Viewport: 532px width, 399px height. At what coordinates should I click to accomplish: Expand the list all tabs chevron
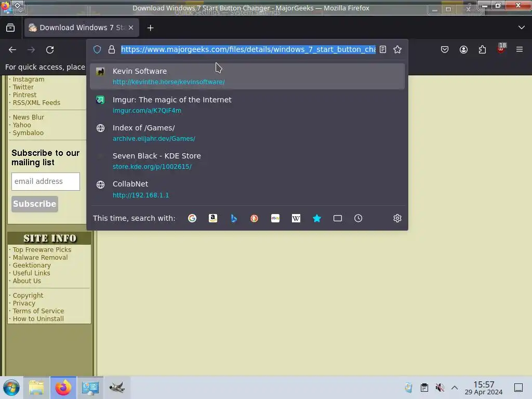click(x=522, y=28)
